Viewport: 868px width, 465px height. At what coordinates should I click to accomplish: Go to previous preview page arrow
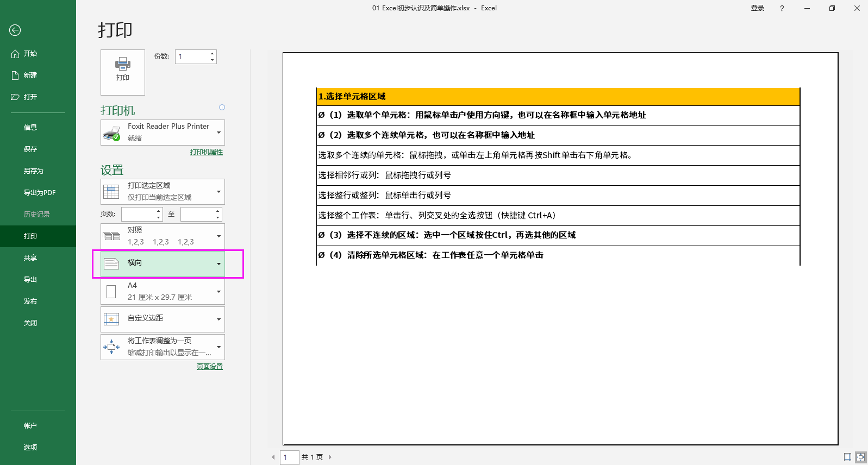click(273, 457)
